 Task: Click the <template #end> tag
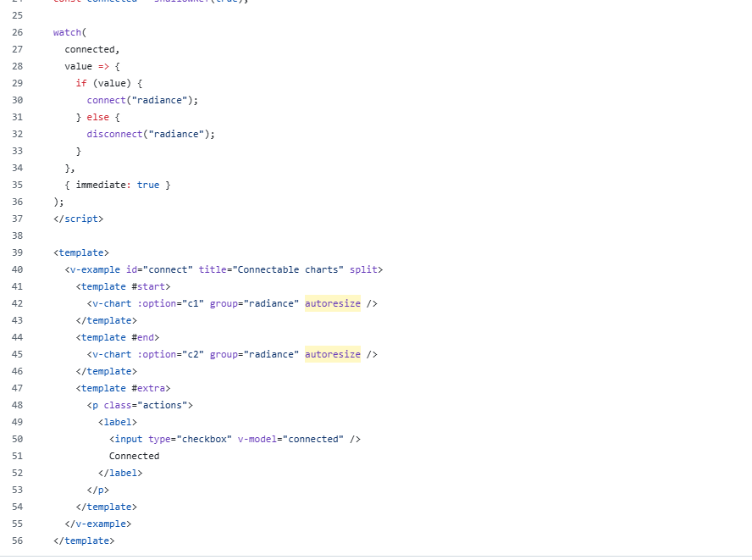(x=118, y=338)
